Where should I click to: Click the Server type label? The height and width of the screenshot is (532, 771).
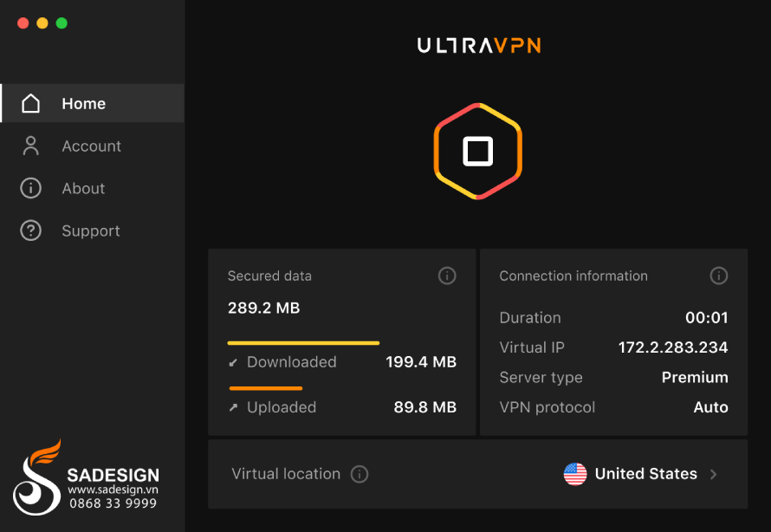(x=541, y=378)
